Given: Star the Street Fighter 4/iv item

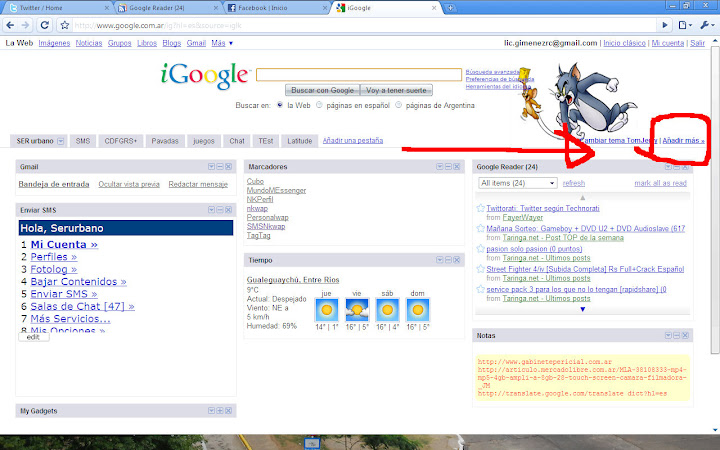Looking at the screenshot, I should click(x=480, y=269).
